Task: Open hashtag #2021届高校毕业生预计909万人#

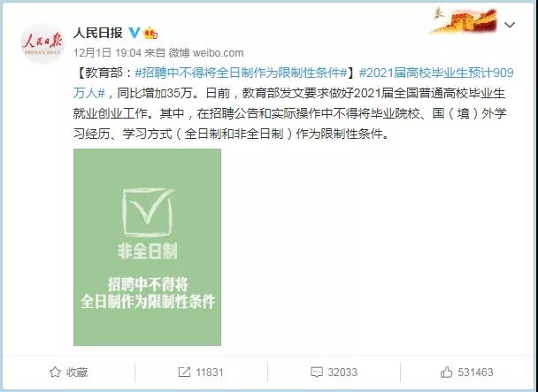Action: (x=294, y=82)
